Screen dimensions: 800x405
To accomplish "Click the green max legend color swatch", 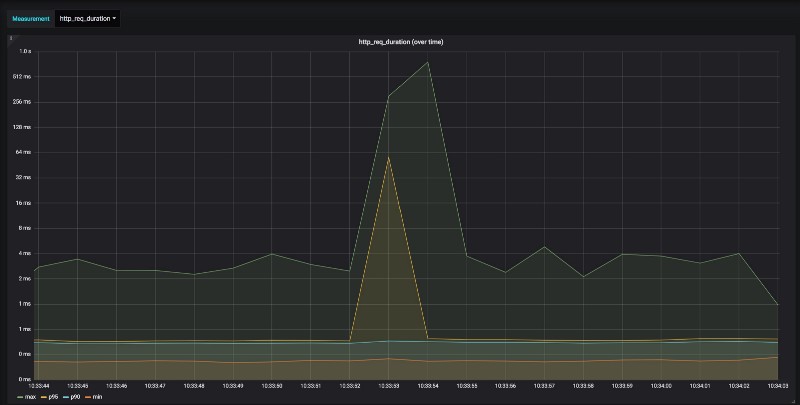I will [20, 397].
